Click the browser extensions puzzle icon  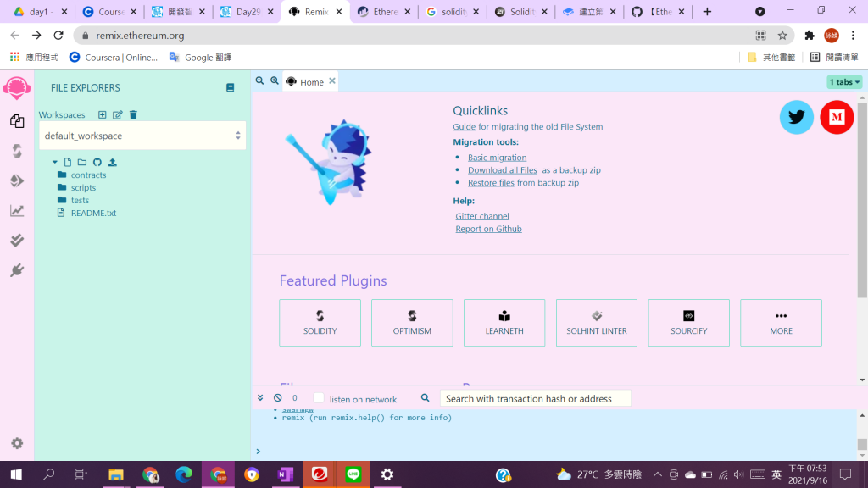click(810, 36)
